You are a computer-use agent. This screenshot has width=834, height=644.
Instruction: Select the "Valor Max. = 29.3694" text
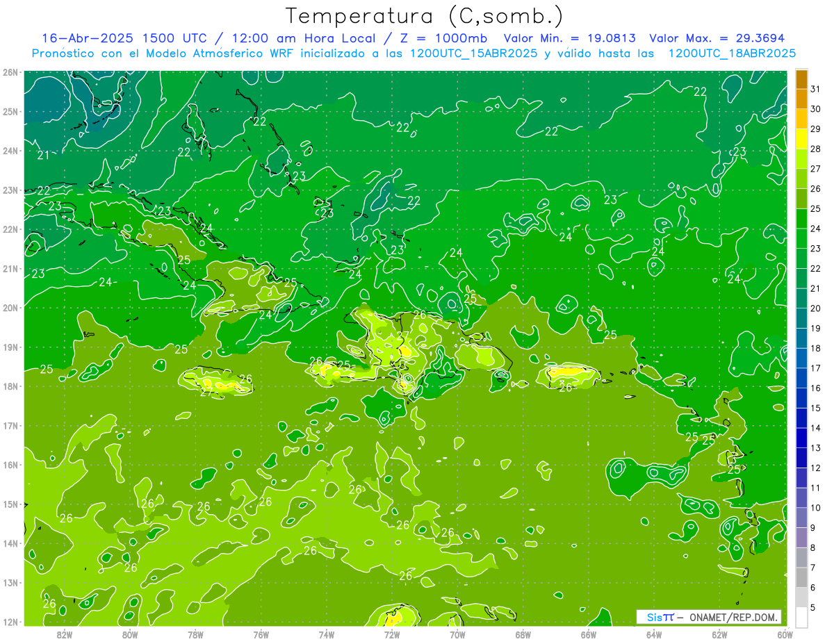(x=717, y=38)
